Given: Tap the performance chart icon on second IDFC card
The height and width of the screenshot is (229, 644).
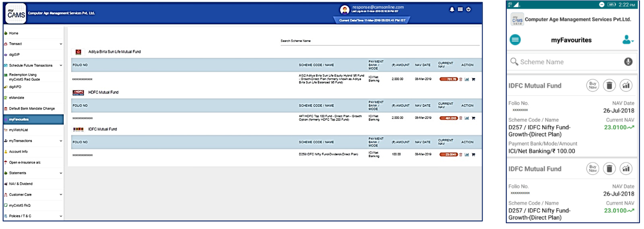Looking at the screenshot, I should tap(626, 169).
